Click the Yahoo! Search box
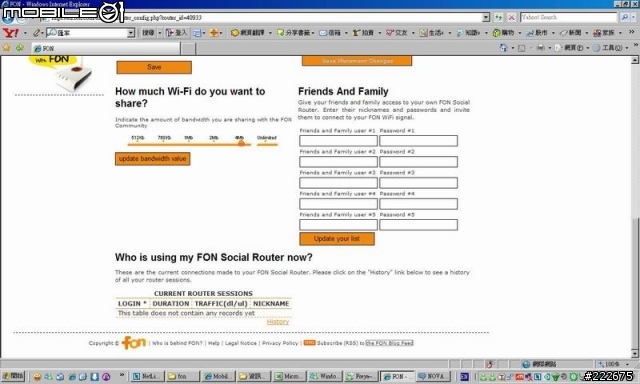The height and width of the screenshot is (384, 640). 569,18
